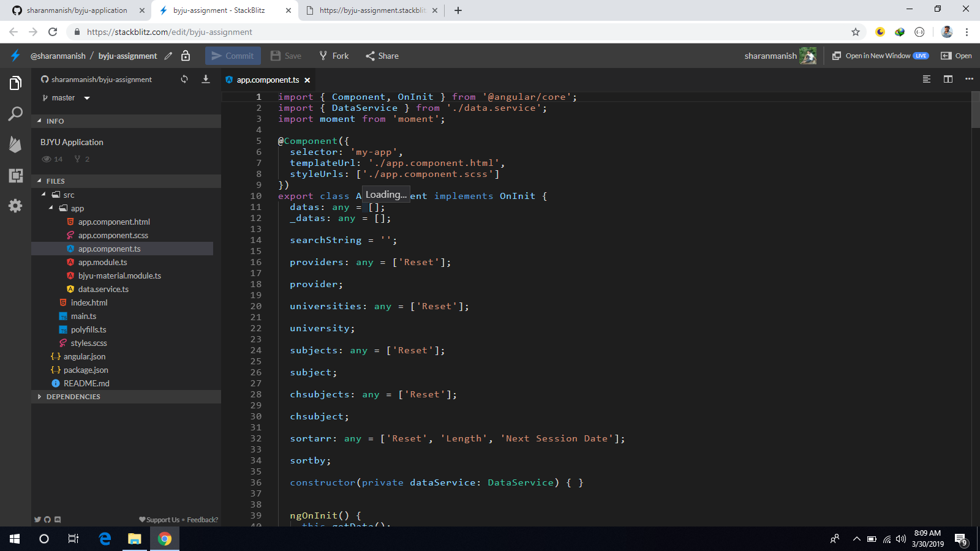Open the Files explorer in the activity bar
The image size is (980, 551).
point(15,83)
